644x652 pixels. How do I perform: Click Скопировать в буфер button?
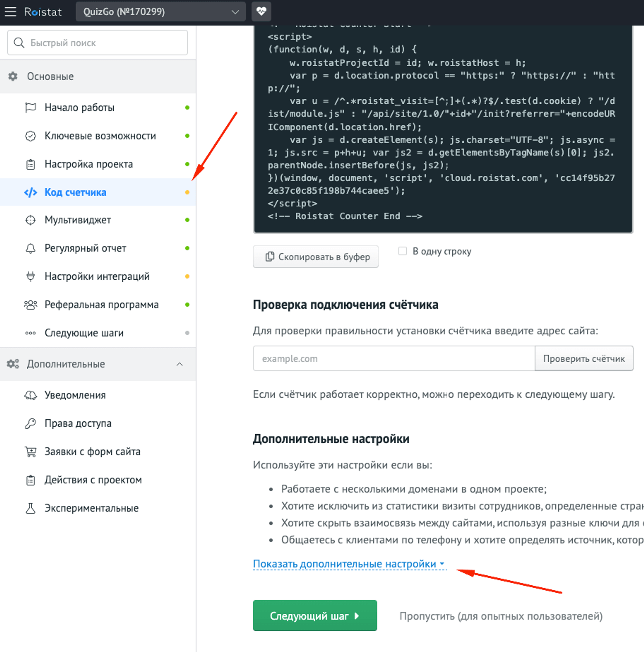(316, 257)
